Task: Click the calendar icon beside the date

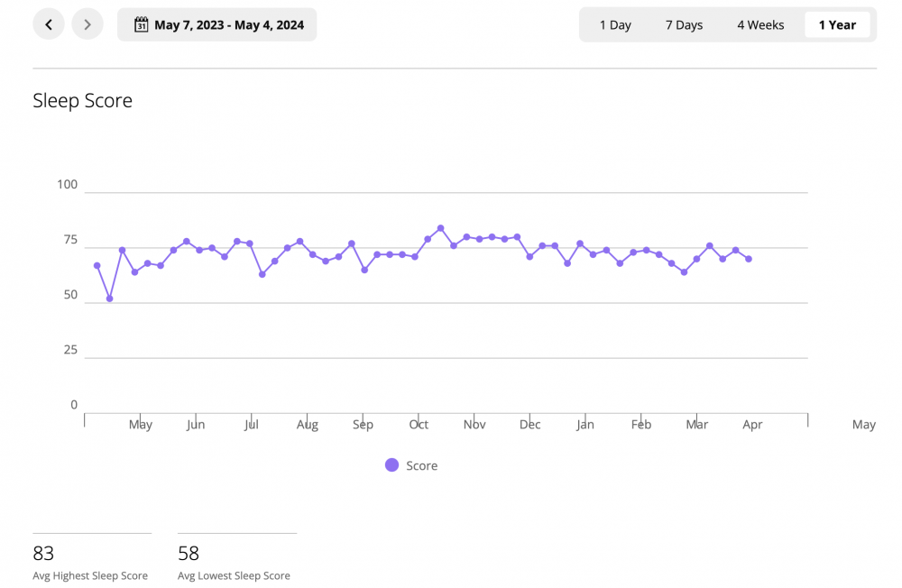Action: (x=141, y=25)
